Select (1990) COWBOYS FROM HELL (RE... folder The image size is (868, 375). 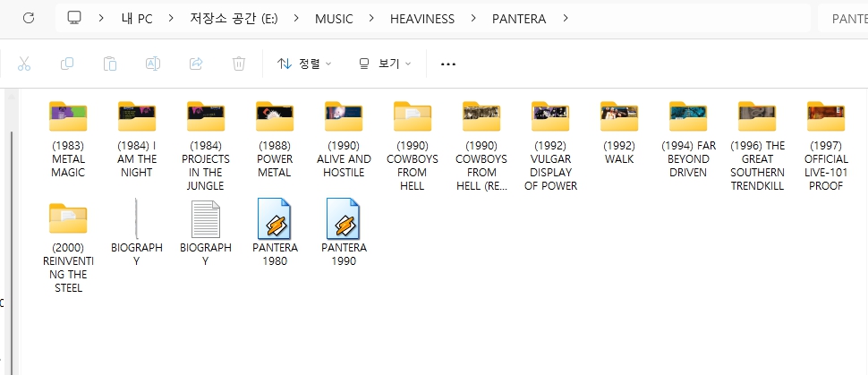[481, 145]
